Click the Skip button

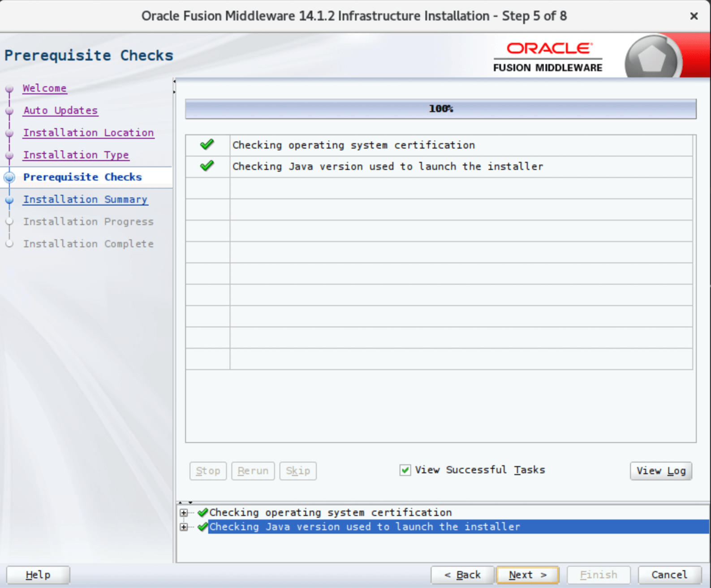pyautogui.click(x=298, y=471)
